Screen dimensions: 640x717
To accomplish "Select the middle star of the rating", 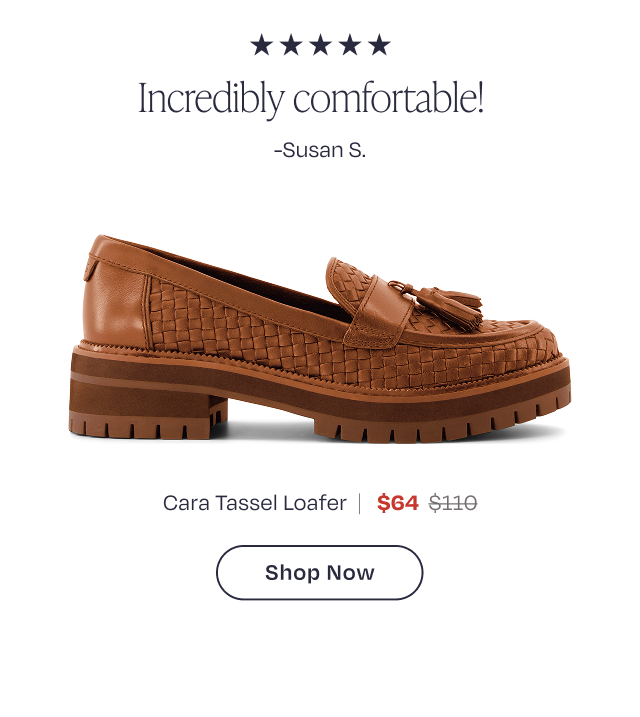I will (320, 45).
